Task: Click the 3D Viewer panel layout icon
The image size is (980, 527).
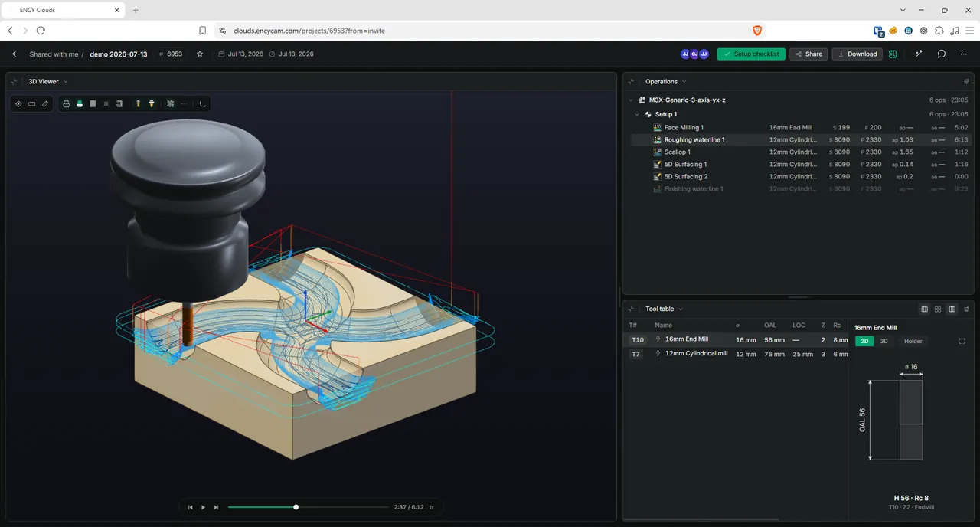Action: pyautogui.click(x=15, y=81)
